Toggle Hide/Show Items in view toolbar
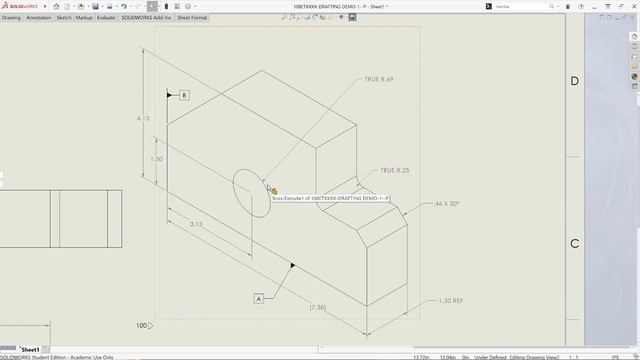Screen dimensions: 640x360 click(x=342, y=18)
